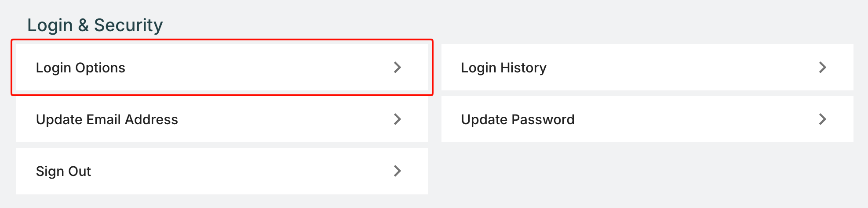868x208 pixels.
Task: Hit the chevron icon on Sign Out row
Action: coord(398,171)
